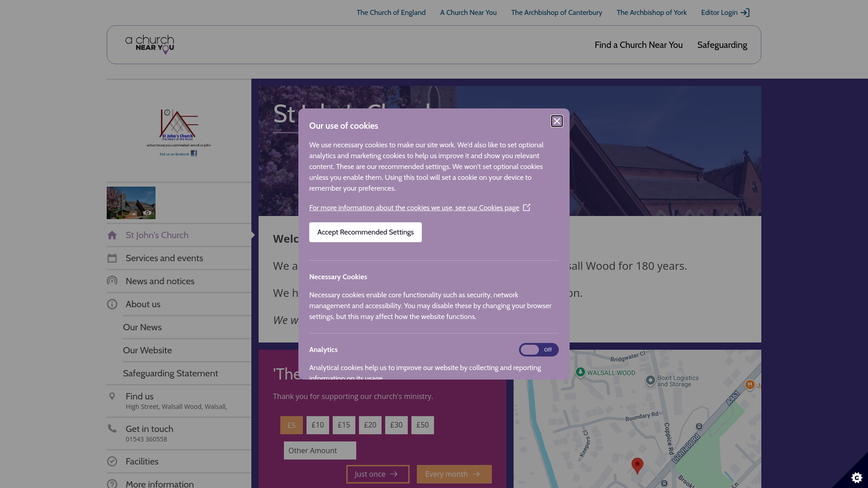The width and height of the screenshot is (868, 488).
Task: Click Accept Recommended Settings button
Action: coord(365,232)
